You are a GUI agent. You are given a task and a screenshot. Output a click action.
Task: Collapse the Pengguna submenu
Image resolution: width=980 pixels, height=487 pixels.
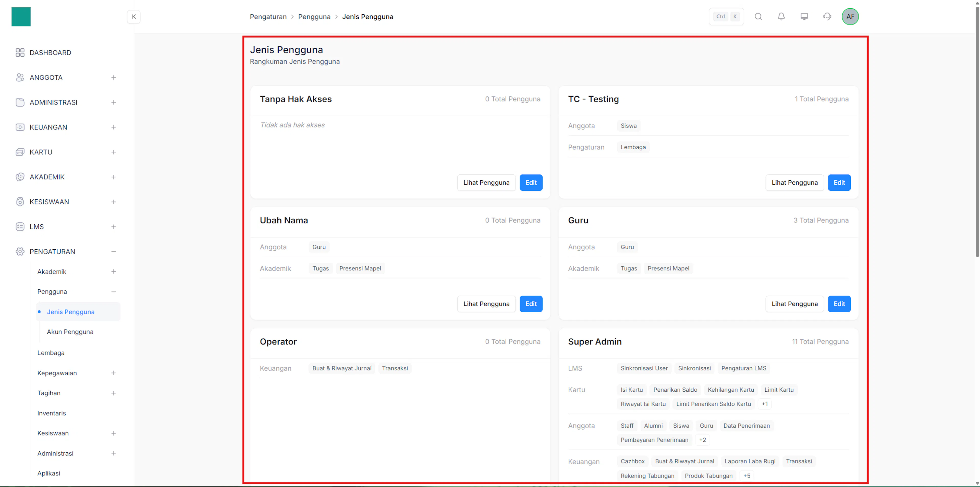tap(113, 292)
